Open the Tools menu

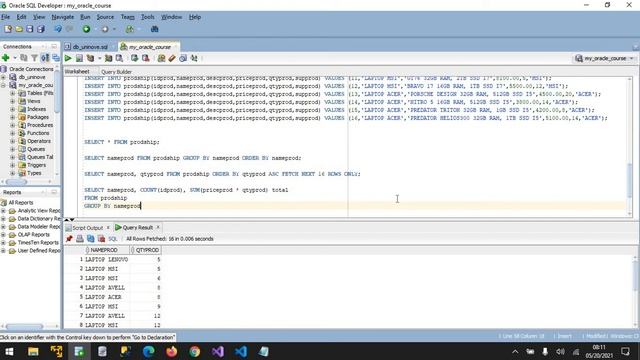tap(147, 17)
